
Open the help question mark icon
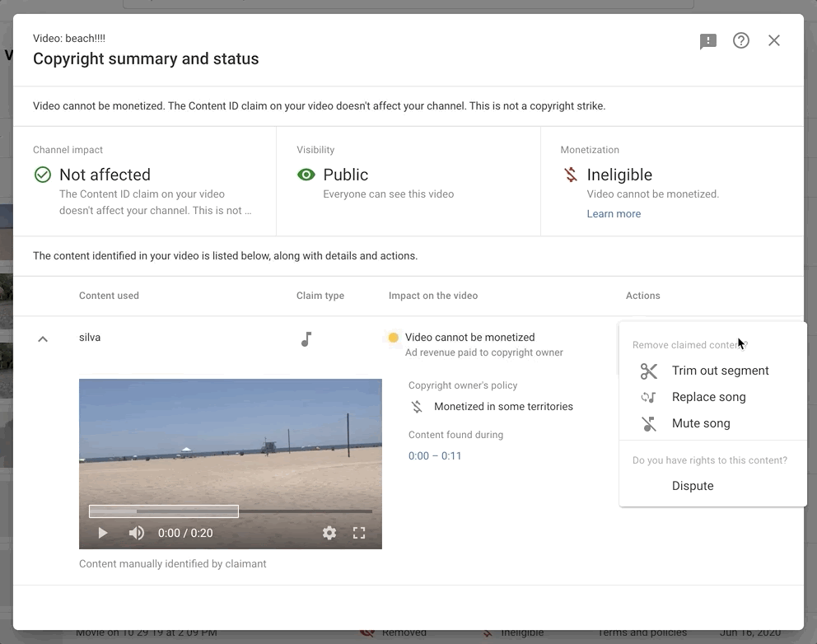pyautogui.click(x=741, y=40)
